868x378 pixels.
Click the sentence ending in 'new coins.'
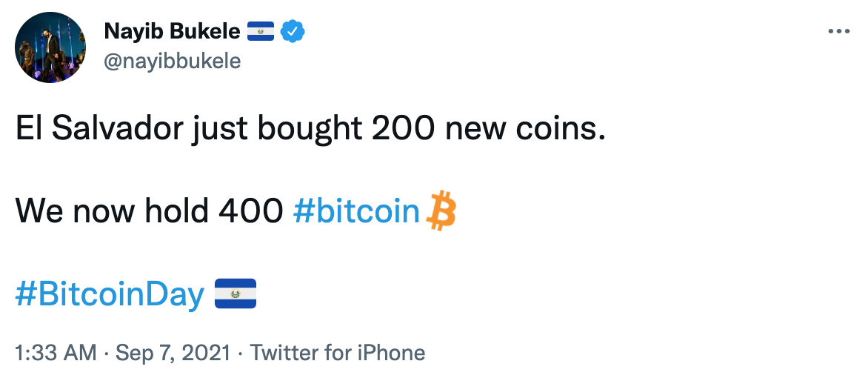point(311,130)
